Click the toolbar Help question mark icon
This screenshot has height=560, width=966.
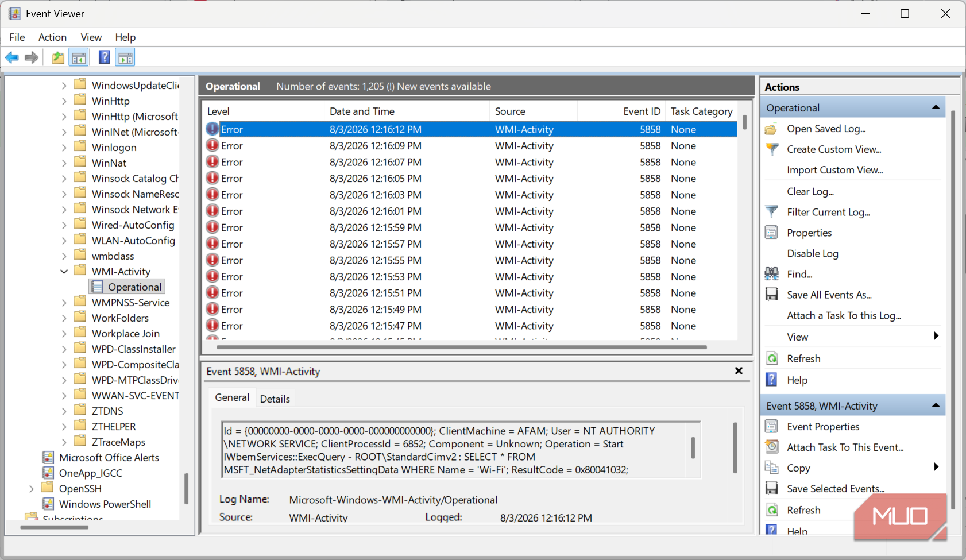[104, 57]
